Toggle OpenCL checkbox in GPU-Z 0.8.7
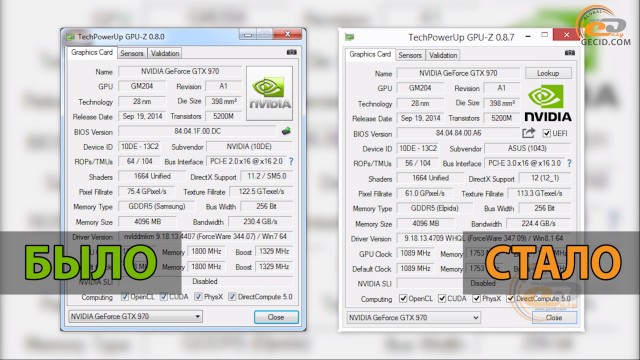The width and height of the screenshot is (640, 360). (403, 299)
